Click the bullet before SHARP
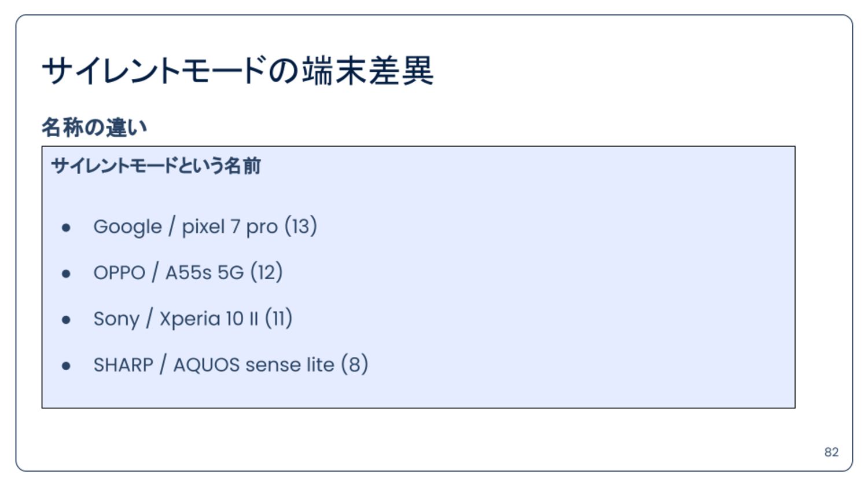 coord(66,366)
